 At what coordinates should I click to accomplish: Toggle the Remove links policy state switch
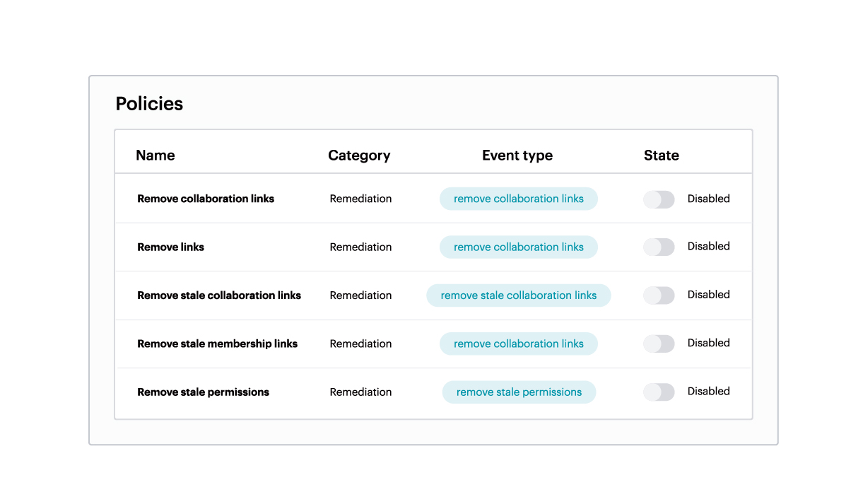(658, 247)
